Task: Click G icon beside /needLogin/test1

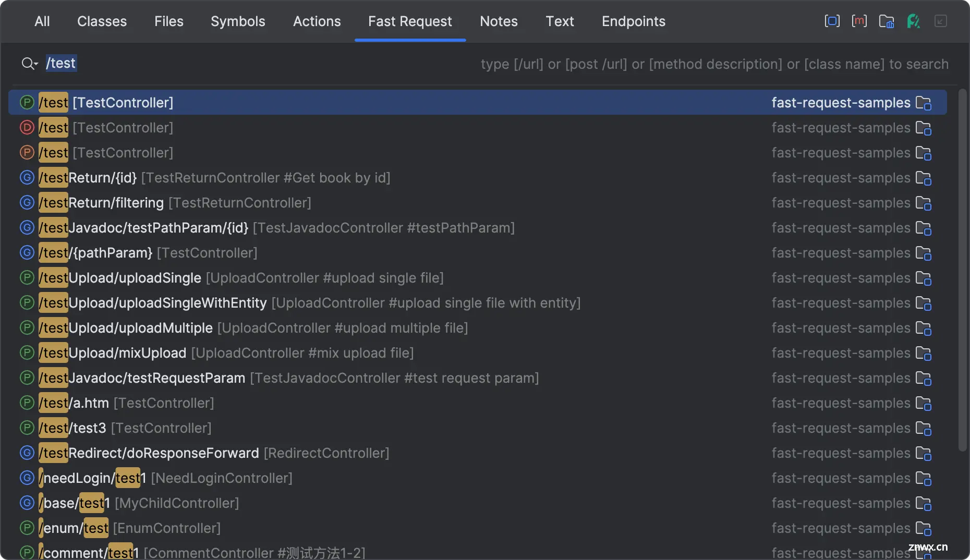Action: pos(27,478)
